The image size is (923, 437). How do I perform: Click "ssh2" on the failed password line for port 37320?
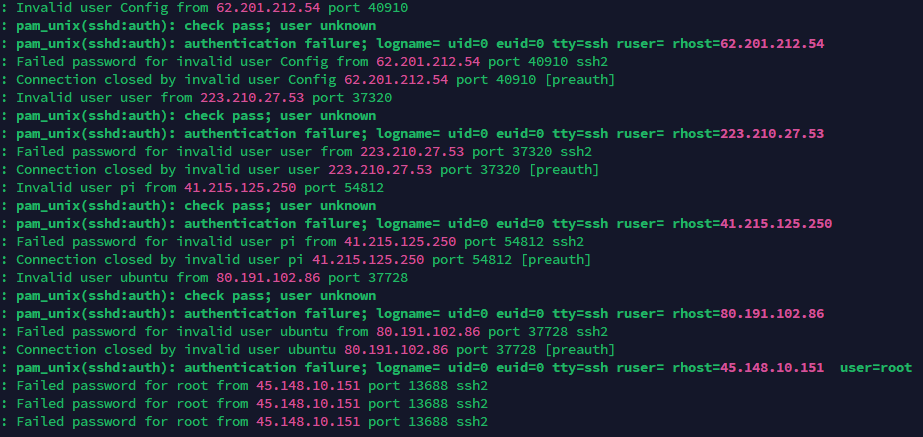coord(575,151)
